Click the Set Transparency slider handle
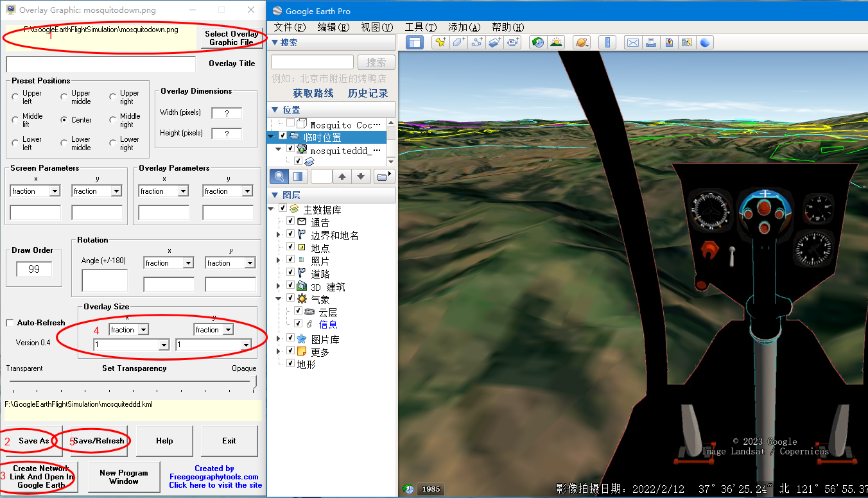 pyautogui.click(x=254, y=383)
